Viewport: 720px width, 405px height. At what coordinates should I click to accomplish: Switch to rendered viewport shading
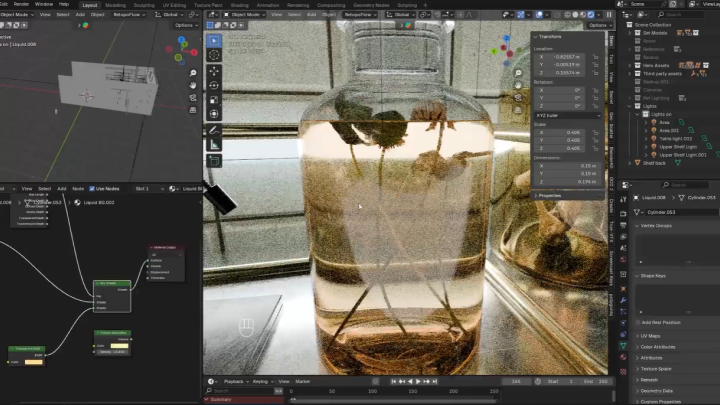pos(591,15)
